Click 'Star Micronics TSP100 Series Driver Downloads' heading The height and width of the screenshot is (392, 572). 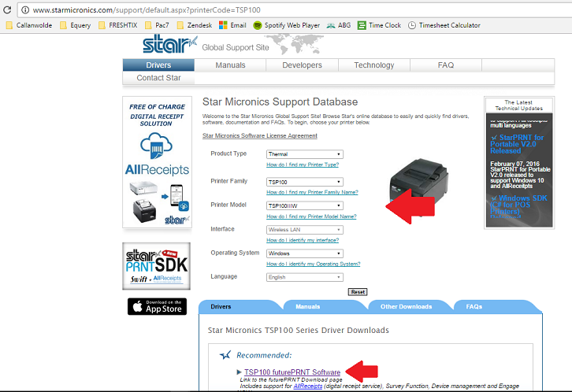pyautogui.click(x=298, y=330)
